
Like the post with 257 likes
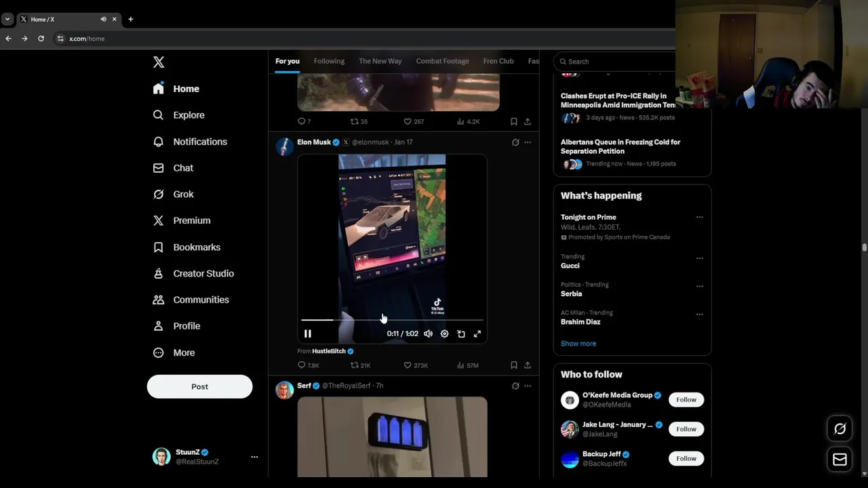point(414,121)
